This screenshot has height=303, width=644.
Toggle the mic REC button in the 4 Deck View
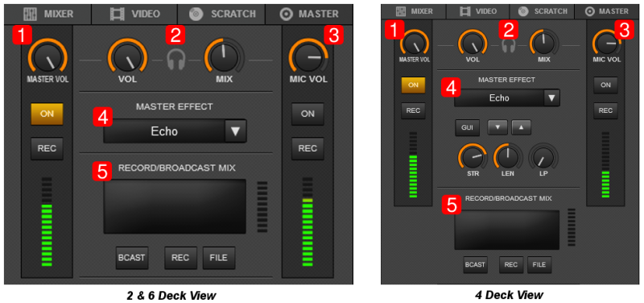pyautogui.click(x=605, y=110)
